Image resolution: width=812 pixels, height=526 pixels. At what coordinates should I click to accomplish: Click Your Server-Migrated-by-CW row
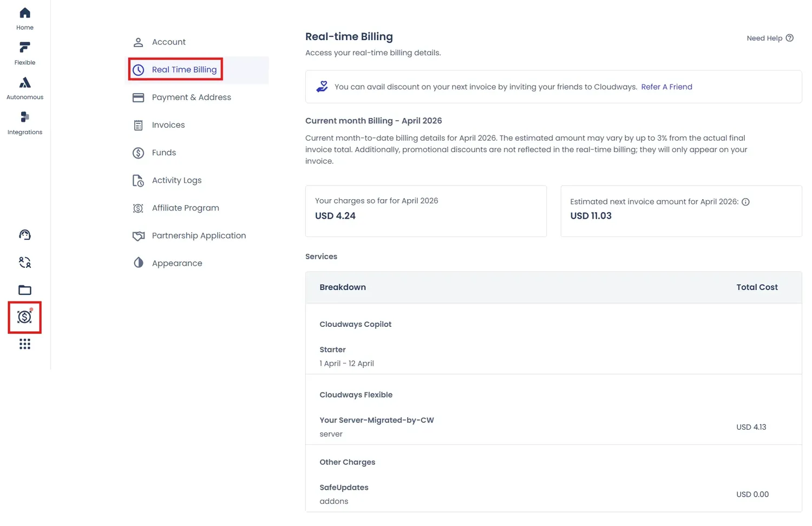tap(377, 420)
